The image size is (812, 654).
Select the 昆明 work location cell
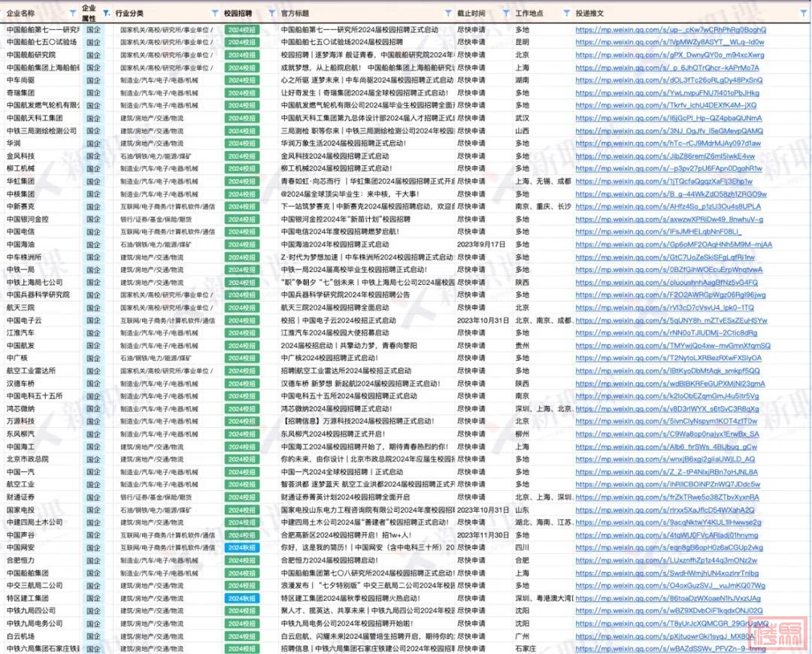pos(523,42)
